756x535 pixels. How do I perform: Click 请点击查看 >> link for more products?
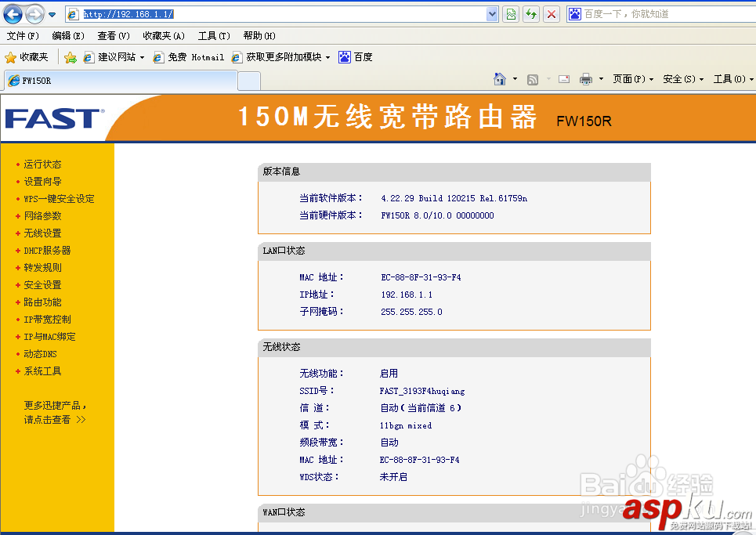point(55,420)
